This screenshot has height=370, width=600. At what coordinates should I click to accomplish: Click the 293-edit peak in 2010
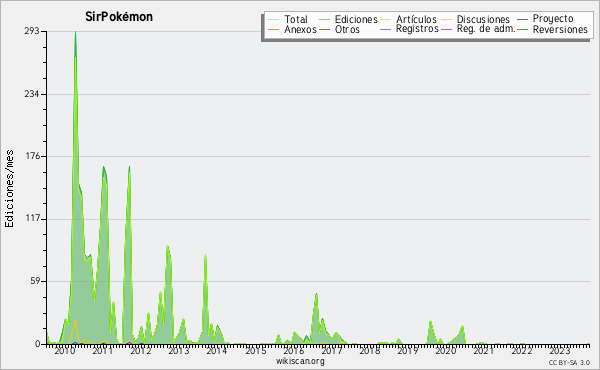pyautogui.click(x=75, y=33)
